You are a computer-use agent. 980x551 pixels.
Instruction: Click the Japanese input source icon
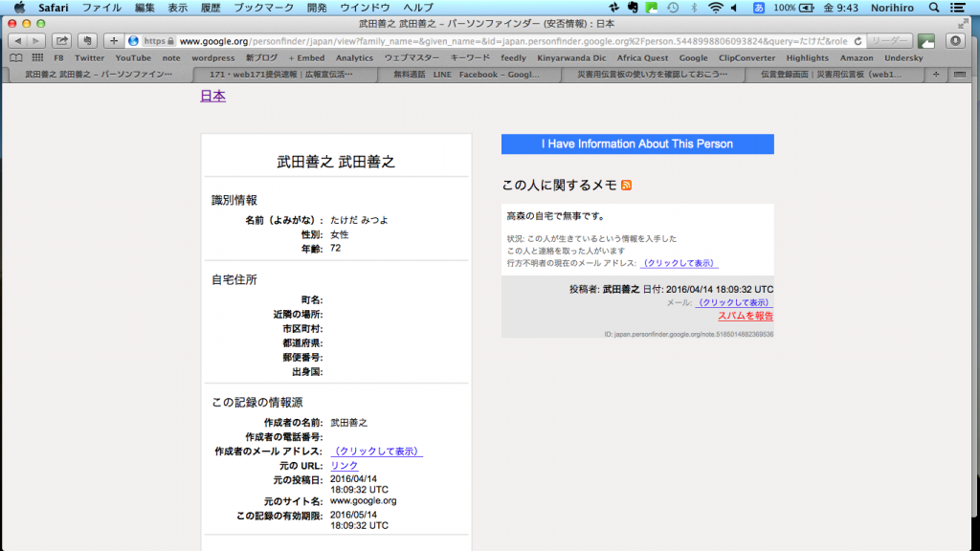(758, 8)
